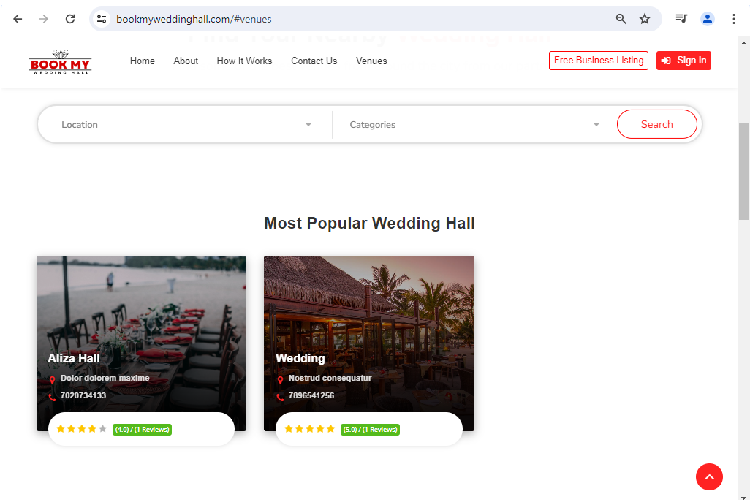Click the phone icon on Aliza Hall card
The width and height of the screenshot is (750, 500).
click(52, 396)
